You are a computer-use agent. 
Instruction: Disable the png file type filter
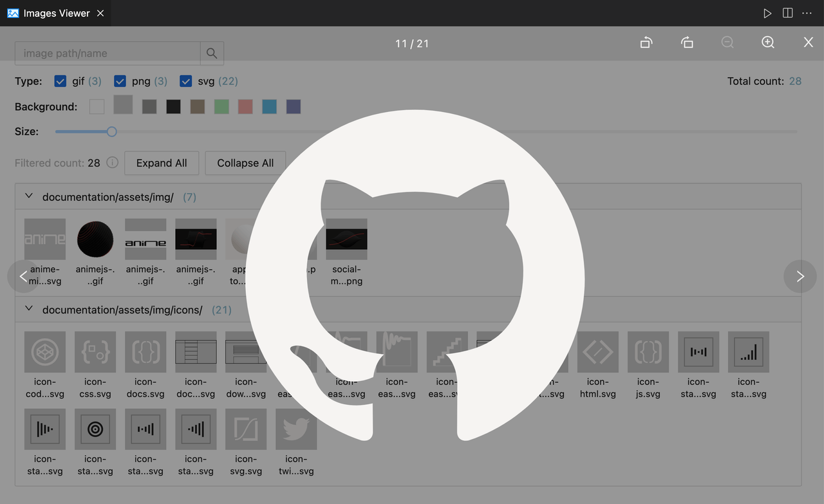point(120,81)
